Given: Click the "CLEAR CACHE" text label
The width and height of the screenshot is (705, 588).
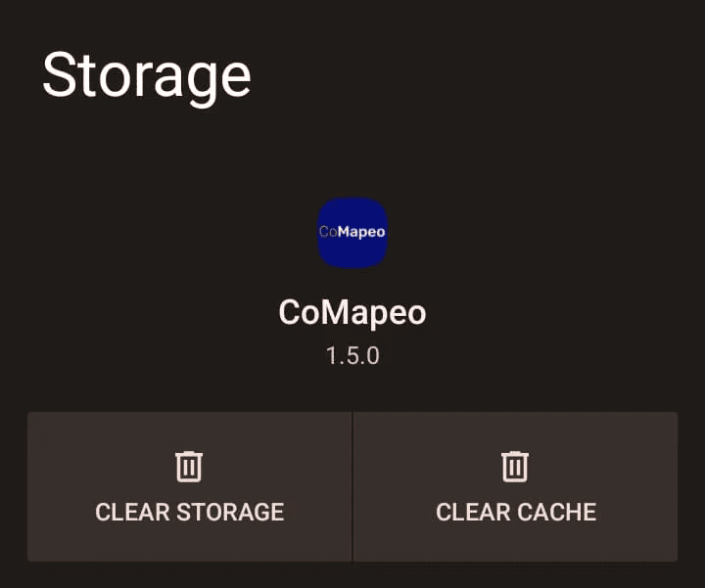Looking at the screenshot, I should point(515,512).
